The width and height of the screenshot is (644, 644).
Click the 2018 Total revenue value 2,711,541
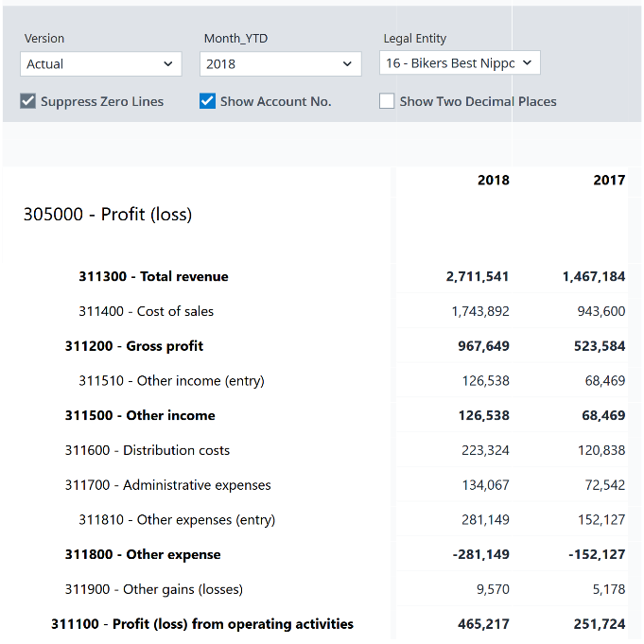[478, 276]
